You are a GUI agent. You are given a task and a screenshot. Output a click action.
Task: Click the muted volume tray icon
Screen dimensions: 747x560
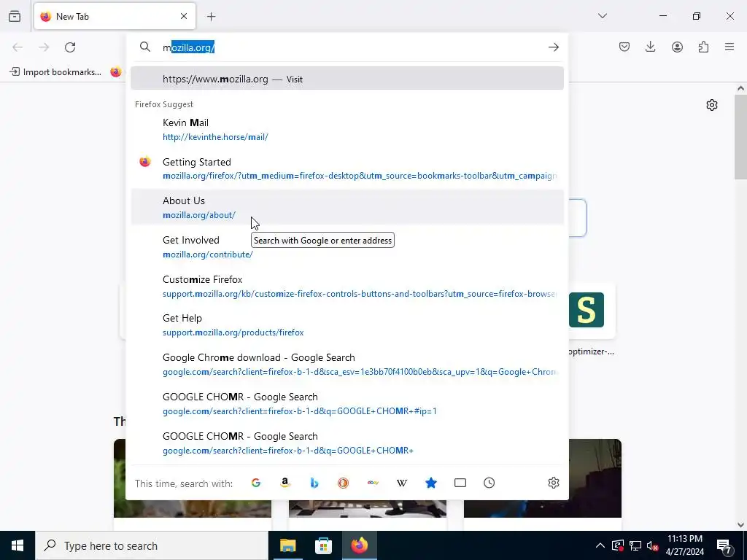[653, 545]
